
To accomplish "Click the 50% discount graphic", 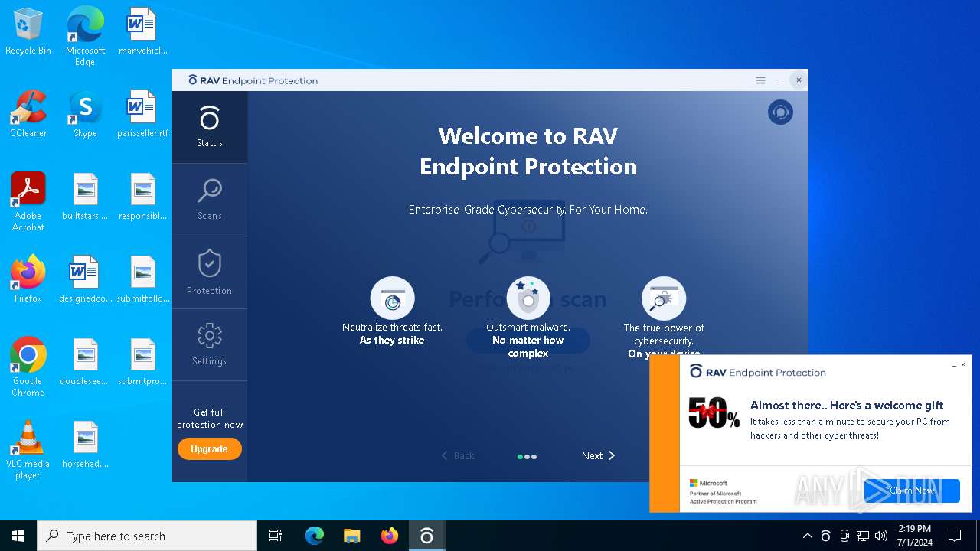I will pos(714,412).
